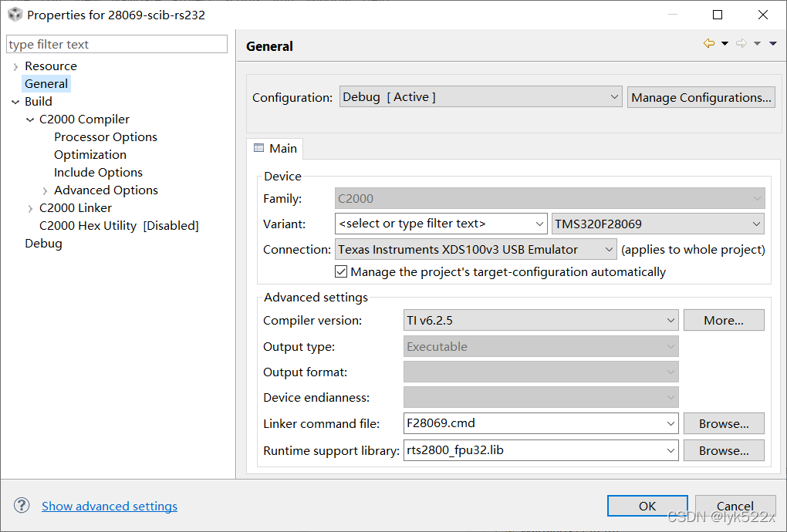
Task: Select Optimization in the sidebar tree
Action: coord(90,154)
